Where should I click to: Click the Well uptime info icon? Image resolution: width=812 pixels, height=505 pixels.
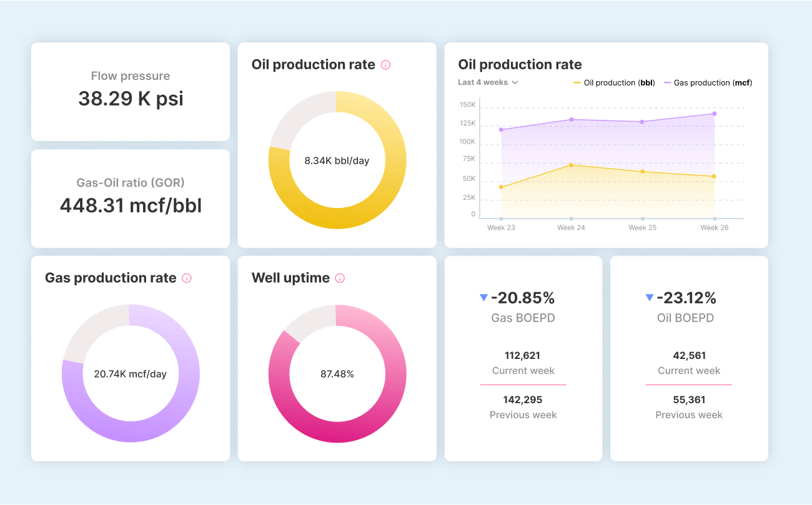click(x=339, y=278)
